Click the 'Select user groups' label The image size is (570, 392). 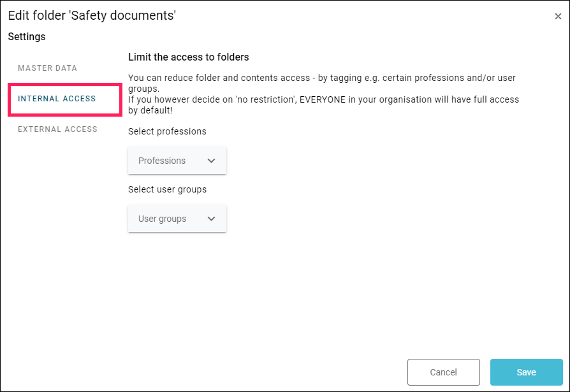click(167, 189)
